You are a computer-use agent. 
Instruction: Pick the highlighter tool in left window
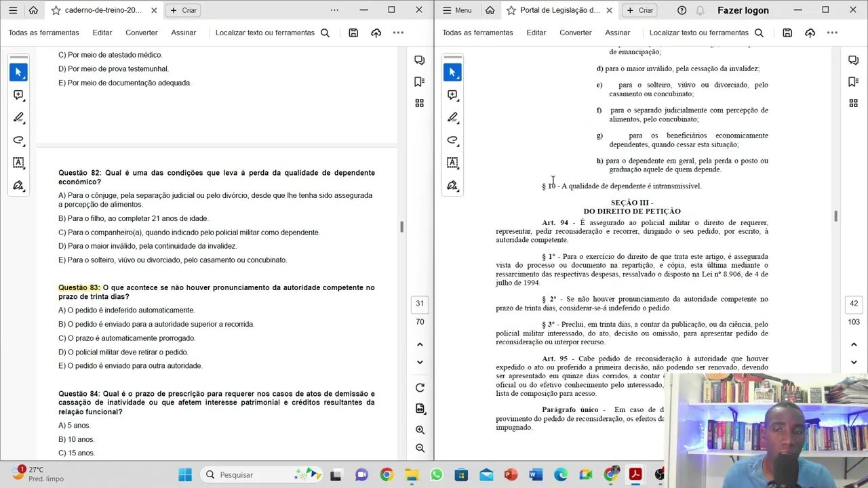coord(18,117)
